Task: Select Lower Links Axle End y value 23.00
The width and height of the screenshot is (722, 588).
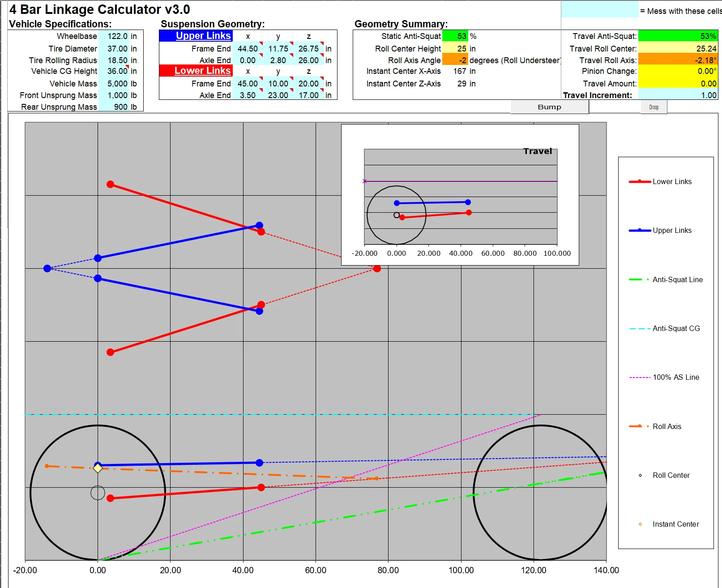Action: tap(278, 95)
